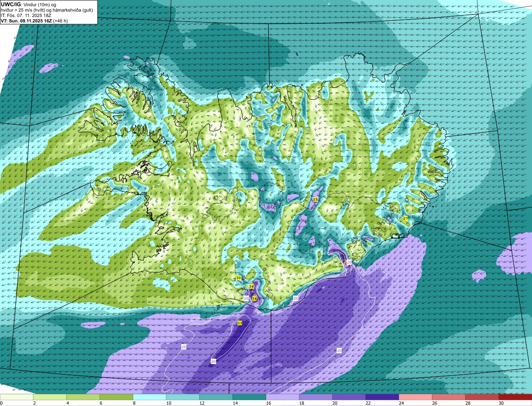Click the yellow 30 gust label near the south coast
Screen dimensions: 532x406
(239, 278)
